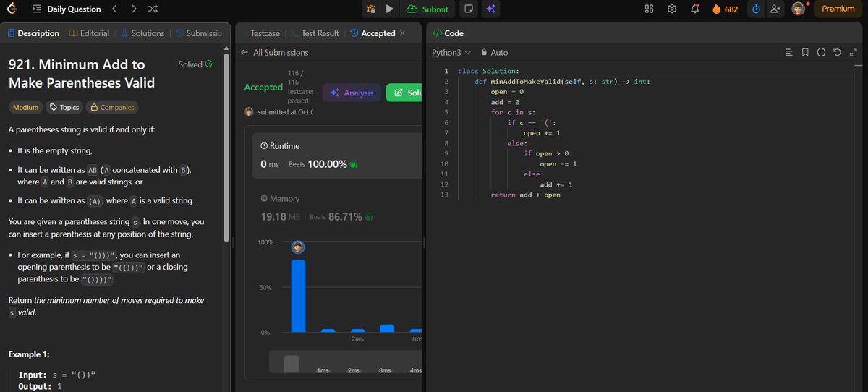Format code with the lines icon
The image size is (868, 392).
point(789,53)
